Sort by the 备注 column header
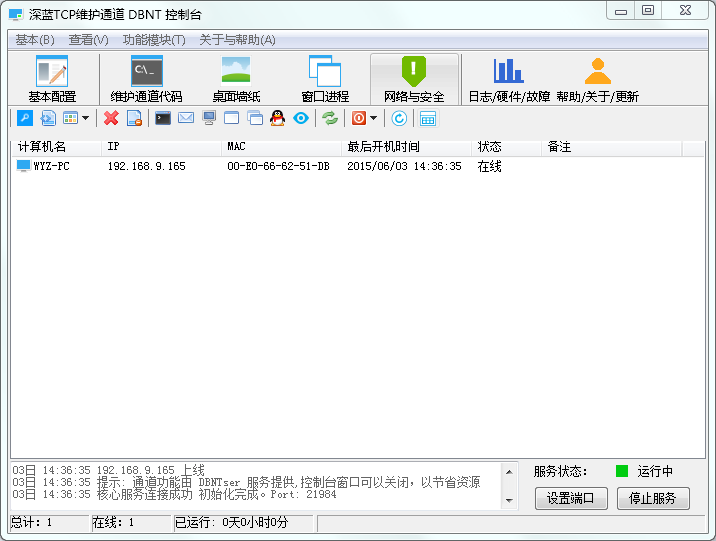Viewport: 716px width, 541px height. 611,147
